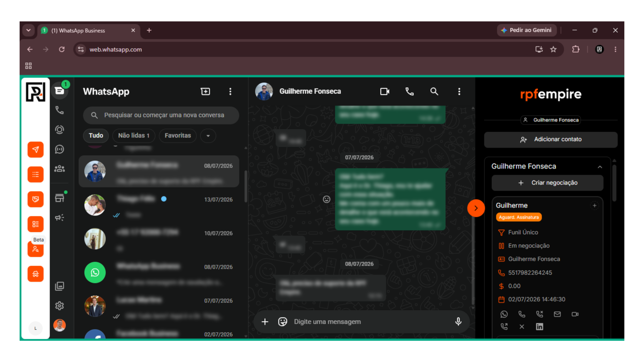Viewport: 644px width, 362px height.
Task: Search inside the Guilherme Fonseca conversation
Action: (434, 92)
